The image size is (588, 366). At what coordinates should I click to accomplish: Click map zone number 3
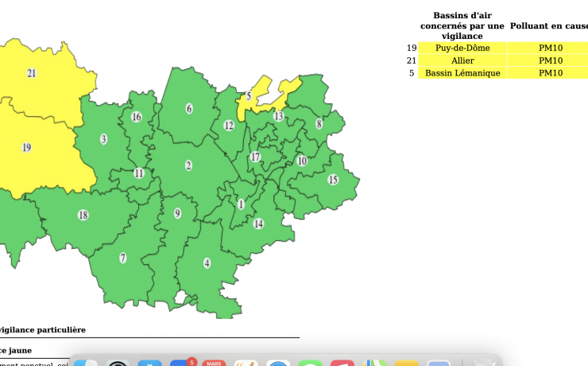tap(103, 139)
